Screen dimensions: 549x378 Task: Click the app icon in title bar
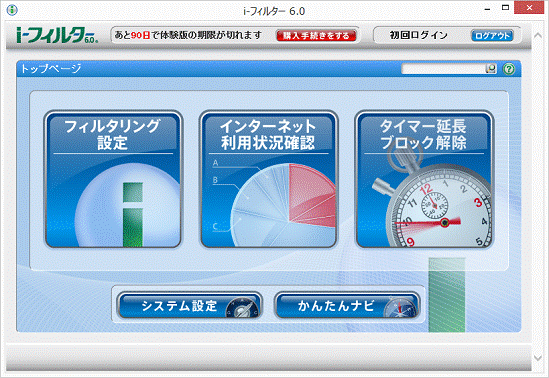tap(12, 10)
